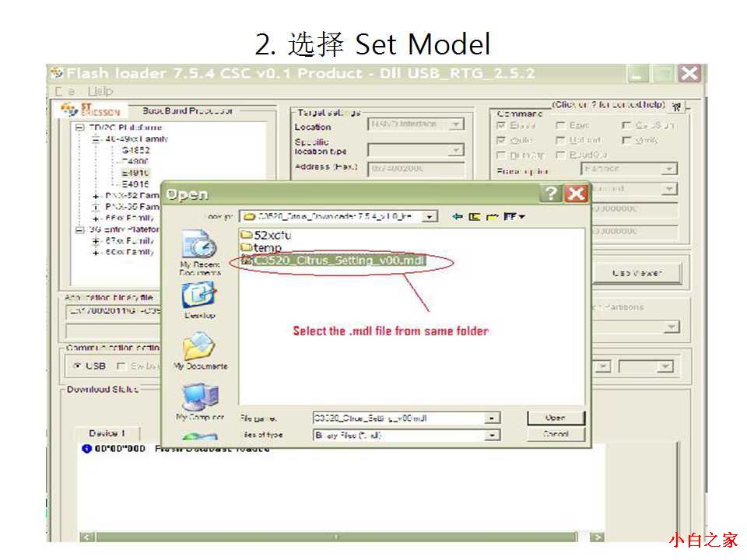Click the Open button in the dialog
This screenshot has width=747, height=560.
click(x=556, y=418)
